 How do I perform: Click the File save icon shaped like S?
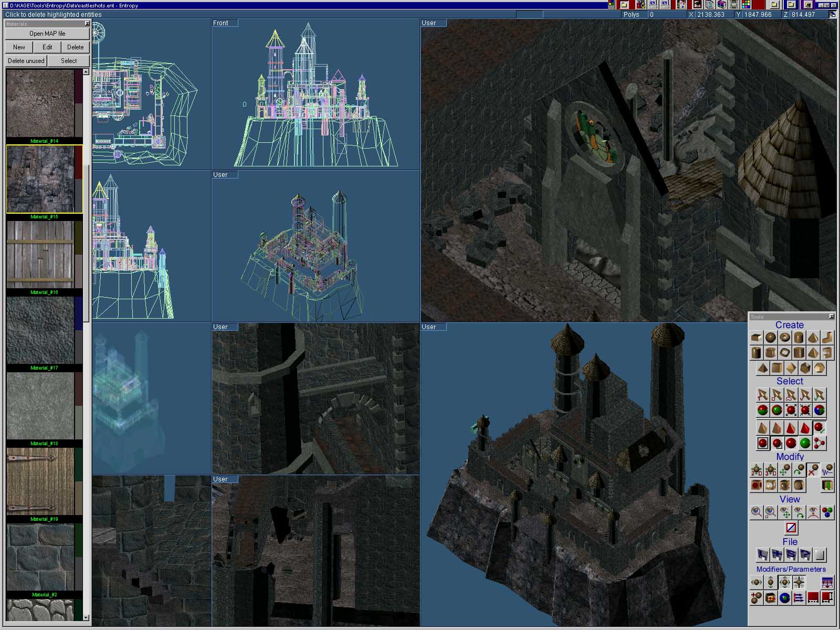coord(791,555)
